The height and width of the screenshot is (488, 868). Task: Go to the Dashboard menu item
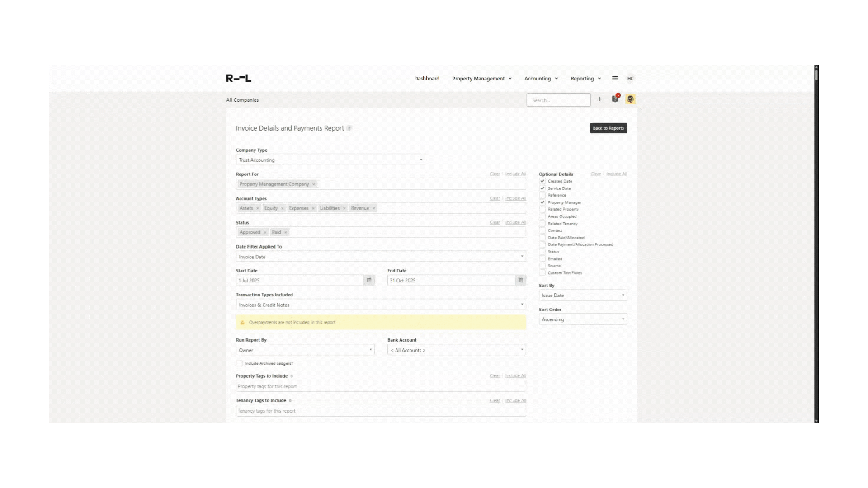pyautogui.click(x=426, y=78)
